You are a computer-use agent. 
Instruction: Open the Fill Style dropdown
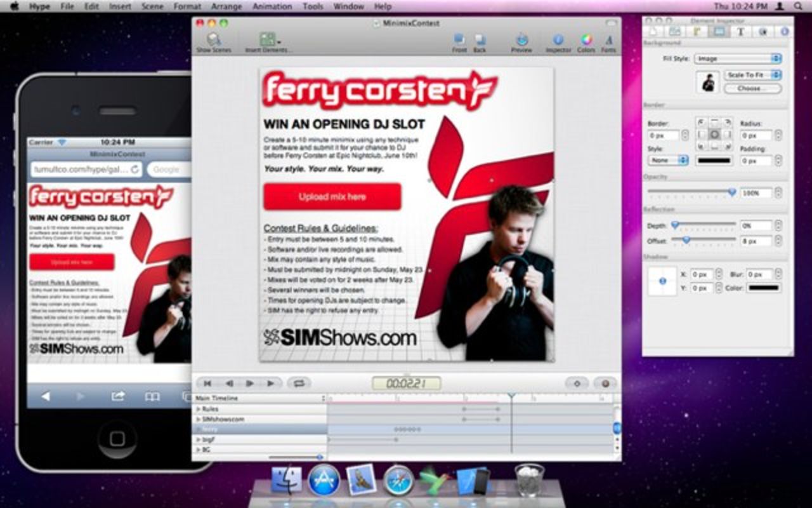click(737, 58)
